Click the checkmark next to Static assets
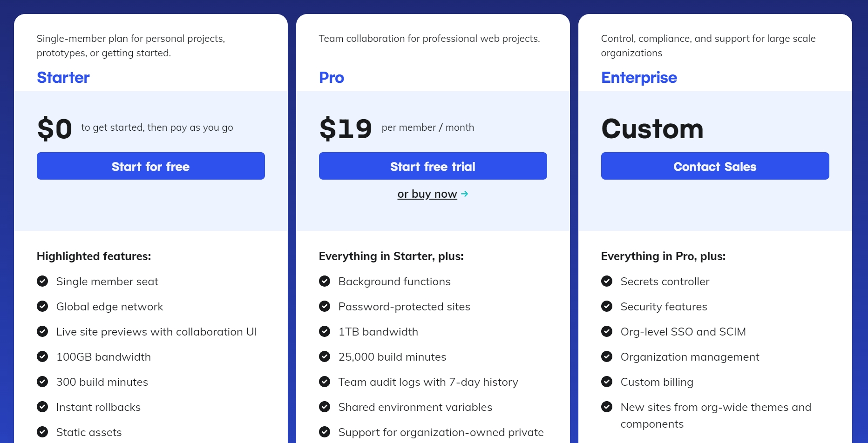The width and height of the screenshot is (868, 443). pos(42,432)
